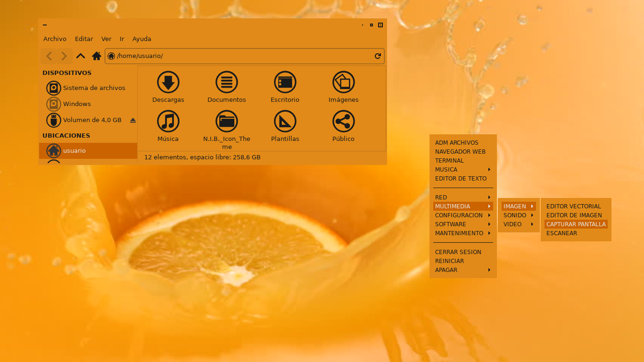The image size is (644, 362).
Task: Select Sistema de archivos label in sidebar
Action: (x=94, y=88)
